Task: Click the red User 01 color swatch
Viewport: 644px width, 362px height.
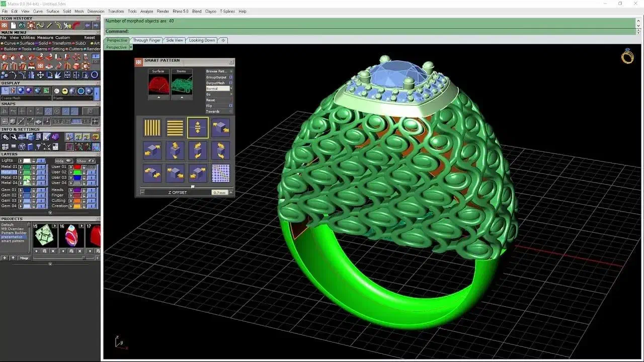Action: (x=77, y=166)
